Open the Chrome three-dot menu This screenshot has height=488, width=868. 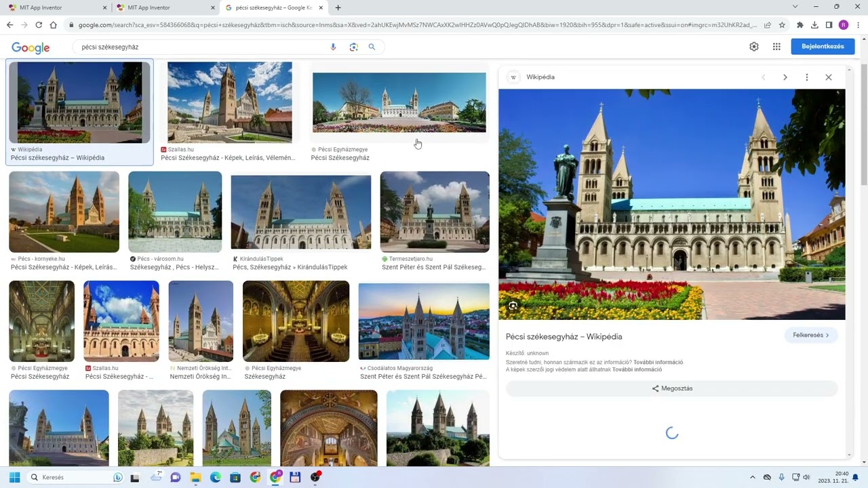[x=857, y=25]
